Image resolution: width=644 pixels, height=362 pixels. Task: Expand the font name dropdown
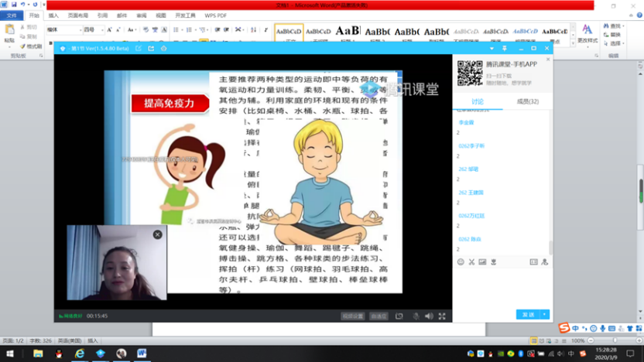point(79,30)
